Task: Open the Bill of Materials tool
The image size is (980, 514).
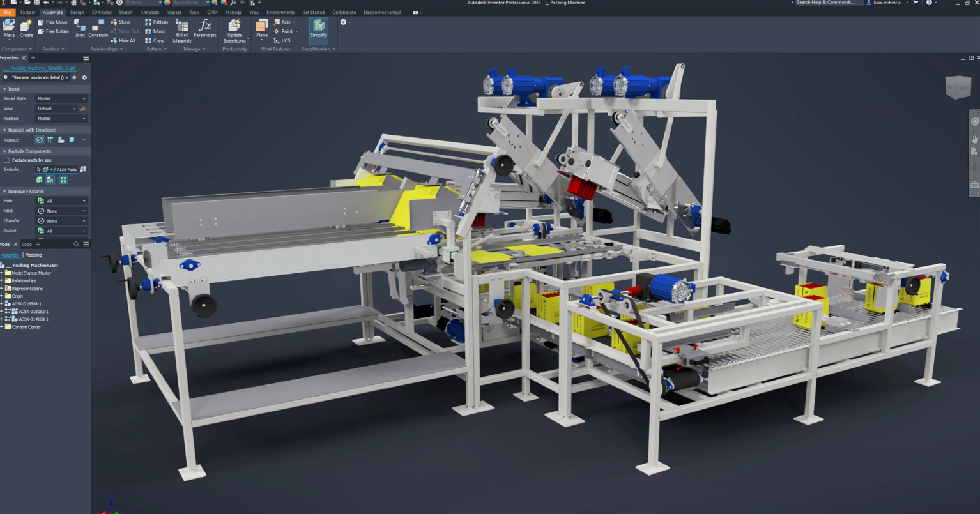Action: [x=182, y=31]
